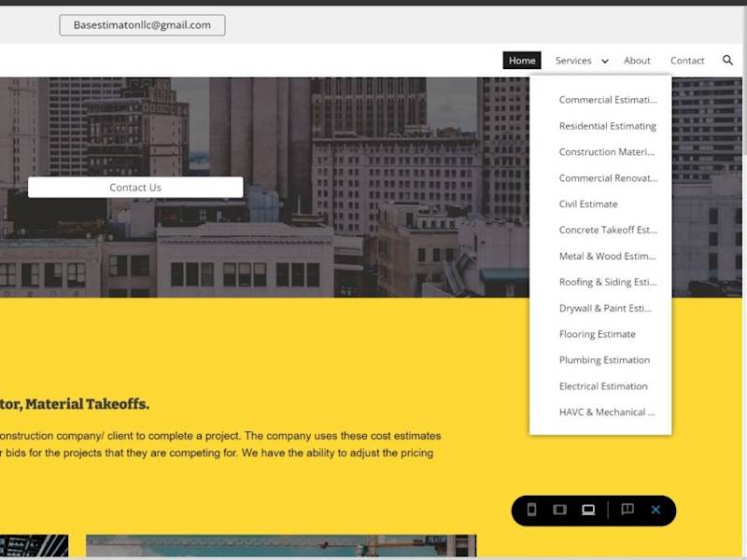The width and height of the screenshot is (747, 560).
Task: Choose Roofing & Siding Estimate item
Action: pos(608,282)
